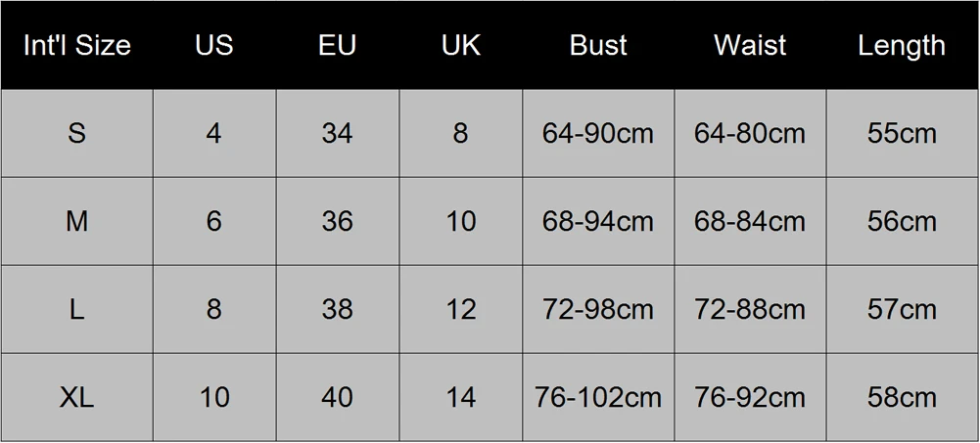
Task: Click the Length column header
Action: pos(902,45)
